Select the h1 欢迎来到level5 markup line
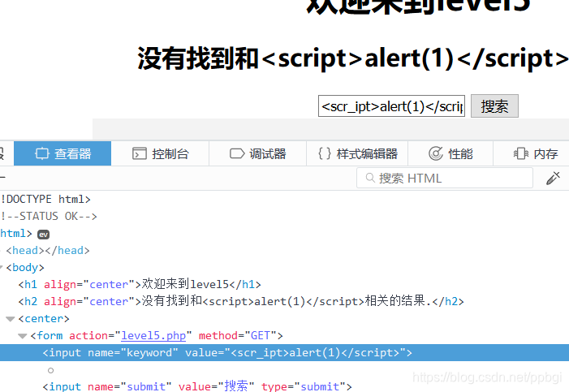 140,284
